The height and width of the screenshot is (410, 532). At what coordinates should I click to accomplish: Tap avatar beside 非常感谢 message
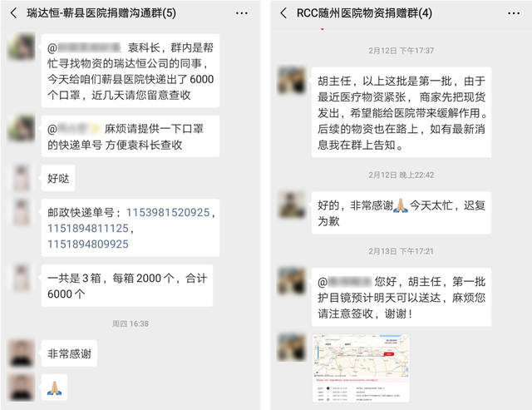pyautogui.click(x=22, y=353)
